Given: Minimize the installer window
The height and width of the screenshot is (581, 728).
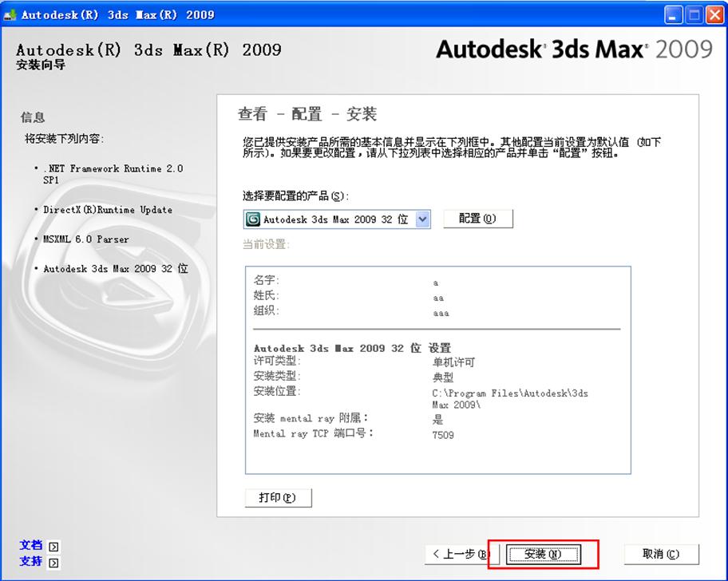Looking at the screenshot, I should [x=673, y=15].
